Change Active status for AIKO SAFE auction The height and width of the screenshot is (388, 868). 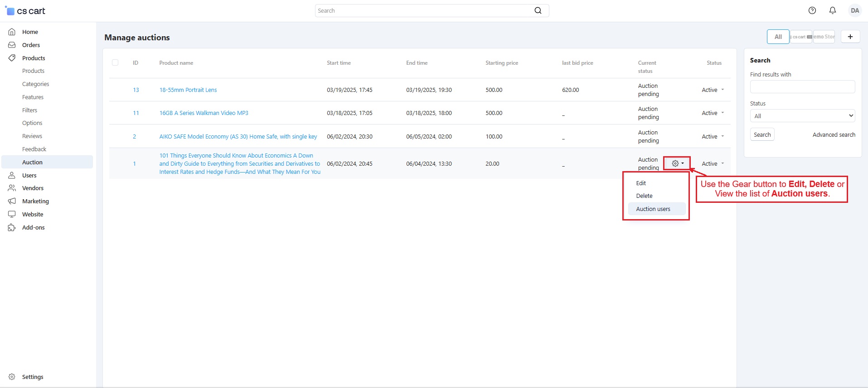[x=713, y=136]
